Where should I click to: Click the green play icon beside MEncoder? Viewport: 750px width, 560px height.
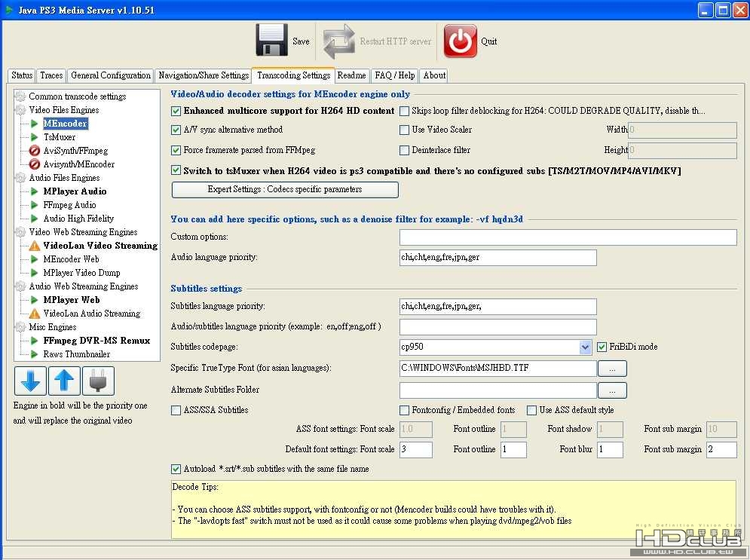(x=35, y=124)
